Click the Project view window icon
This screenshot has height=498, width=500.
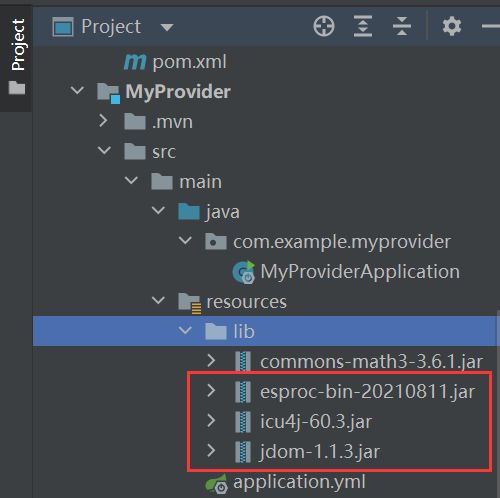pos(63,27)
